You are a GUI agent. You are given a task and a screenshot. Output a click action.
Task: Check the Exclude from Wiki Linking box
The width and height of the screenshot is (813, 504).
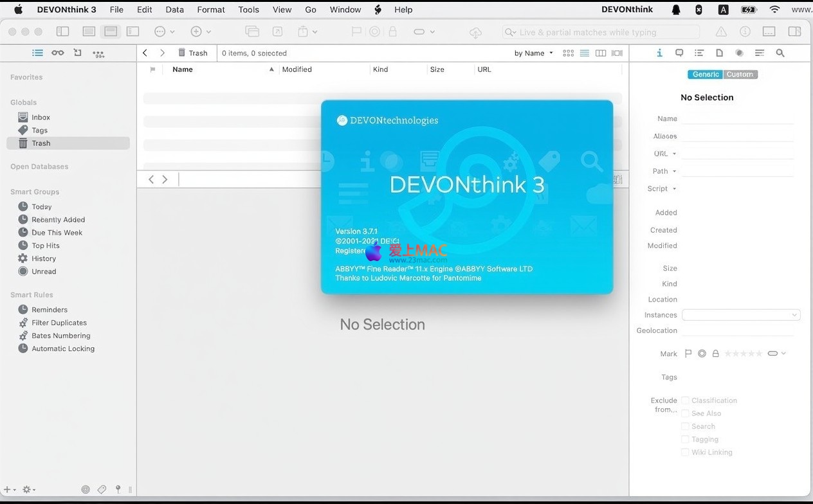coord(686,453)
